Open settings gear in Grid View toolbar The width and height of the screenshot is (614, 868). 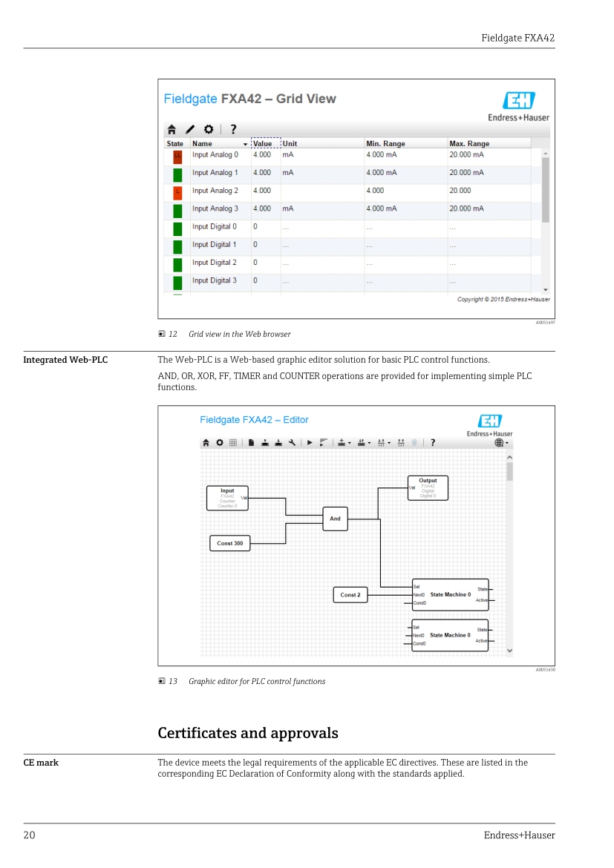pos(209,130)
